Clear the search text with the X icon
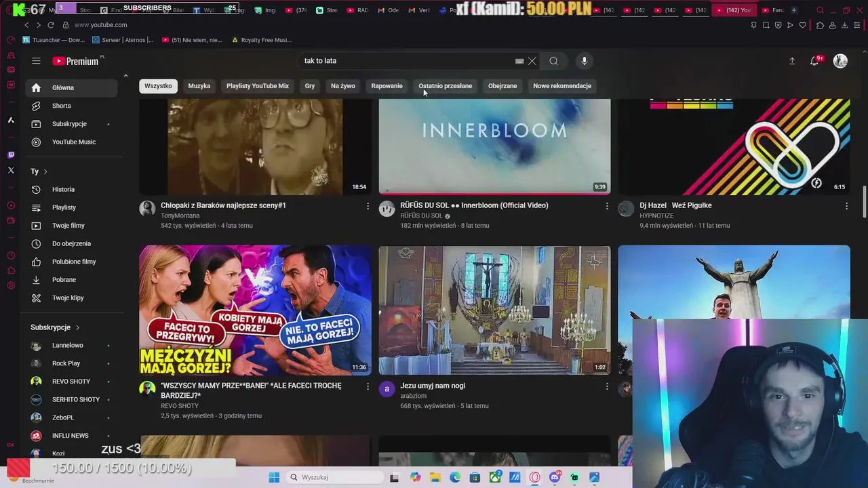Image resolution: width=868 pixels, height=488 pixels. (532, 61)
